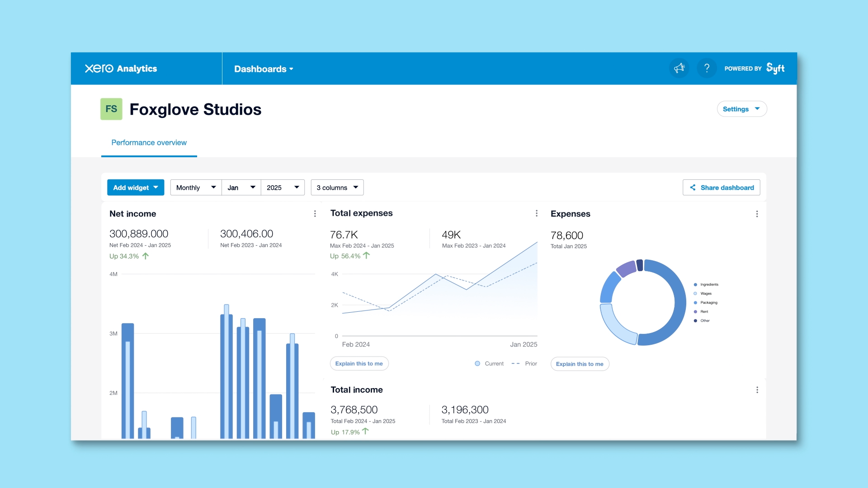Click the megaphone announcements icon

679,69
